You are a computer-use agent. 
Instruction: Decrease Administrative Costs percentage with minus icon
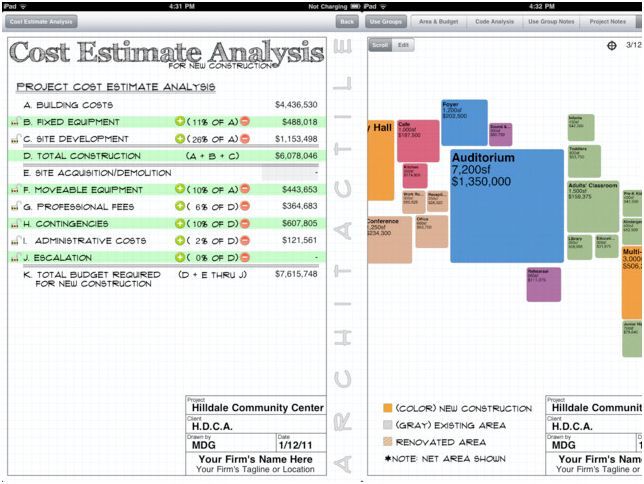pos(245,240)
